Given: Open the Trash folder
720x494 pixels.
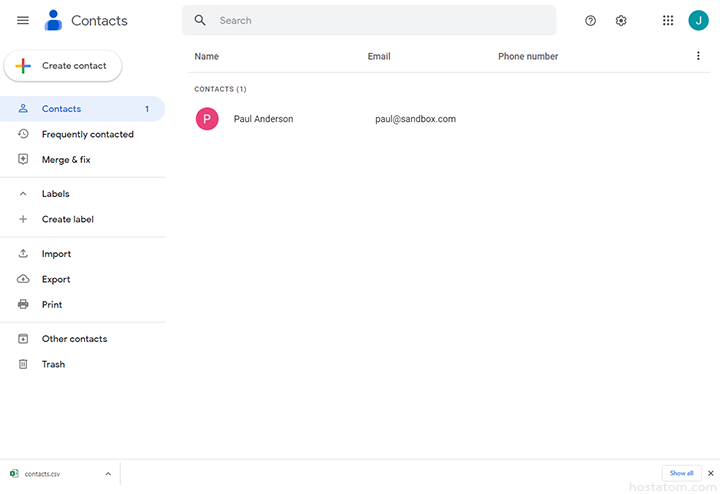Looking at the screenshot, I should pos(53,364).
